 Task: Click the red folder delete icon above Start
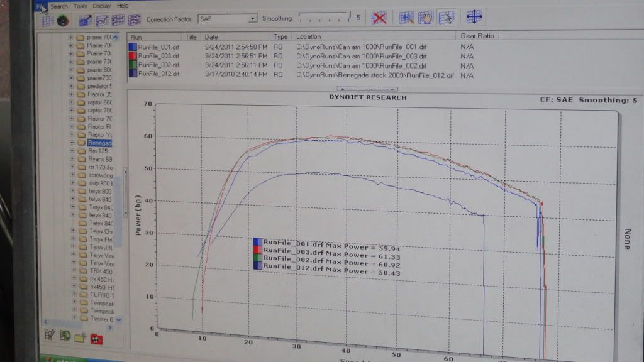[x=96, y=339]
